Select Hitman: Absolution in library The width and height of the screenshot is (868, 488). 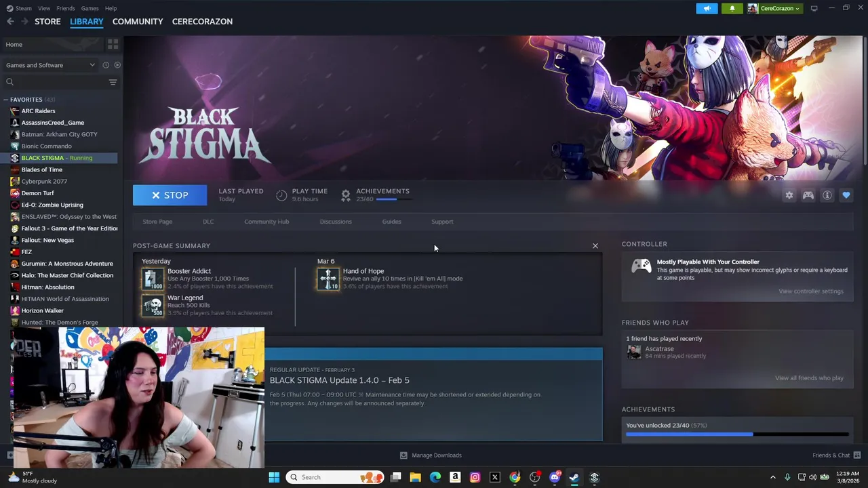pos(47,287)
